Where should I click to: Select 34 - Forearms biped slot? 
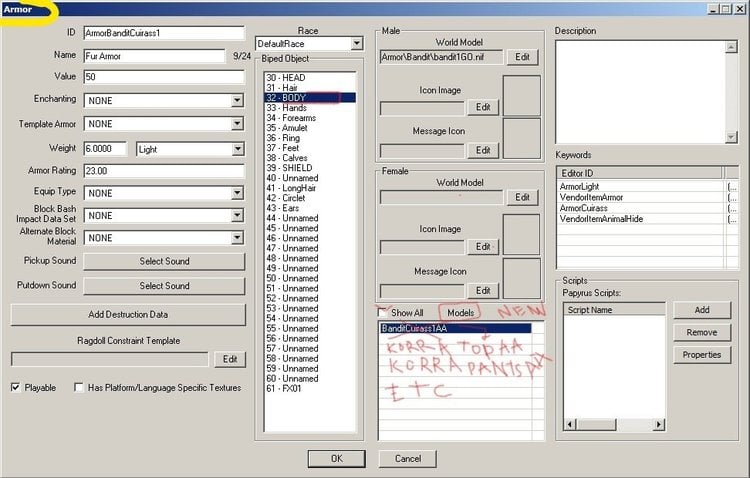[x=310, y=118]
